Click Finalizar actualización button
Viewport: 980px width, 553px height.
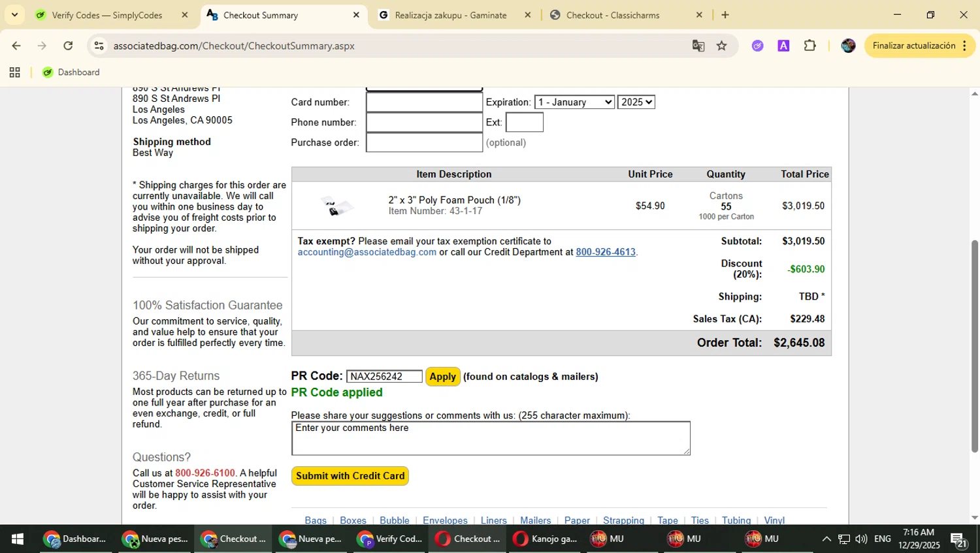point(914,46)
